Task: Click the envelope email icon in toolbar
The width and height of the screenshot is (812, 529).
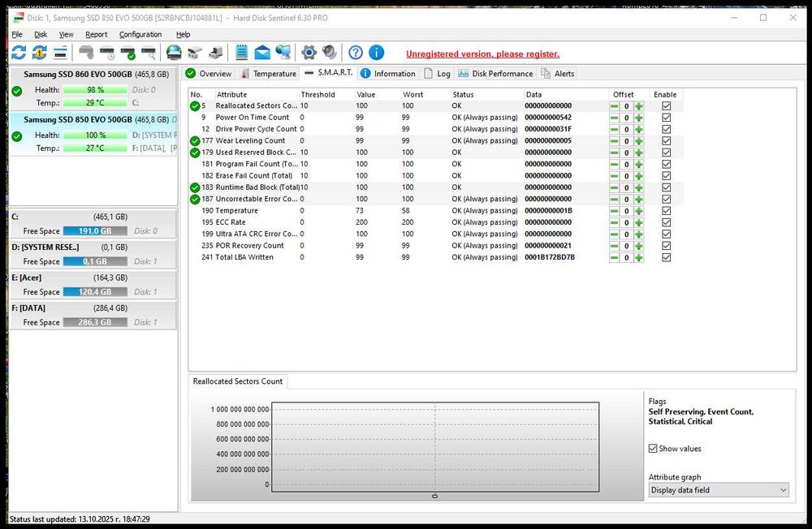Action: pyautogui.click(x=262, y=53)
